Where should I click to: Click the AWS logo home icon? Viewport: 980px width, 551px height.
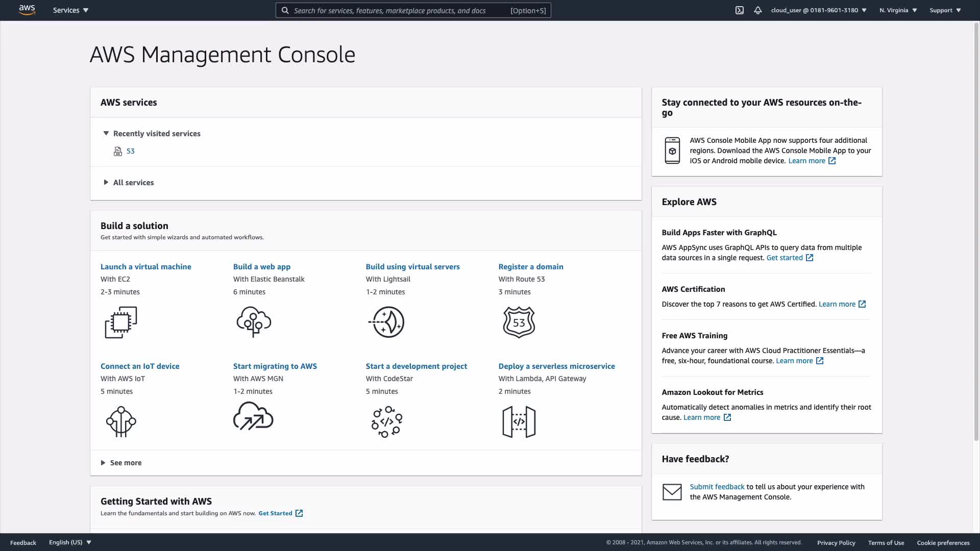coord(27,10)
